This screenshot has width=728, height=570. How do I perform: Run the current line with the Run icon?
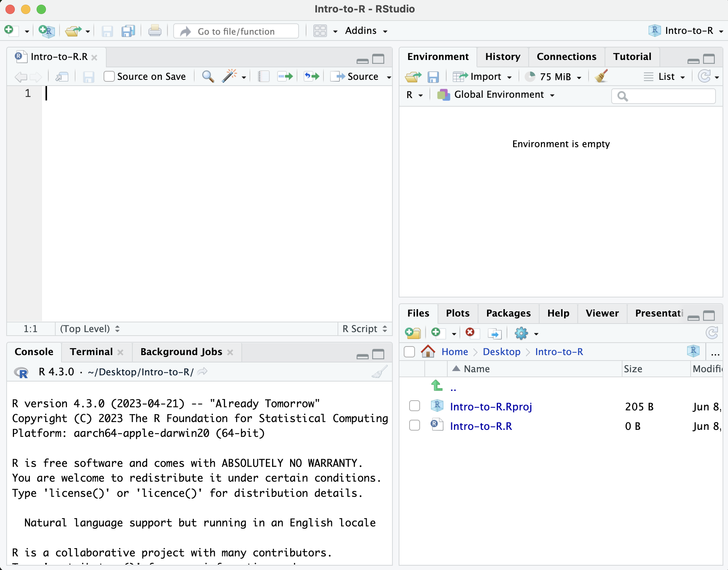pos(285,76)
